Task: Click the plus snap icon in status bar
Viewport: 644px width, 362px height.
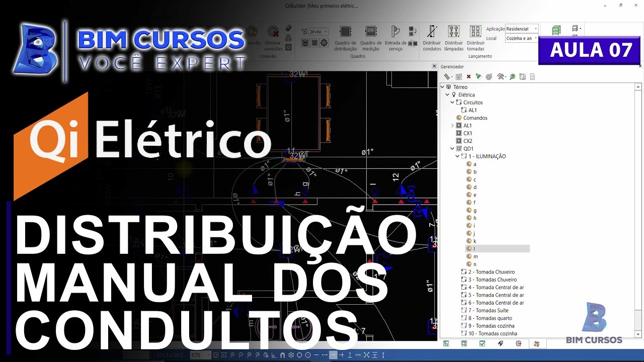Action: coord(342,355)
